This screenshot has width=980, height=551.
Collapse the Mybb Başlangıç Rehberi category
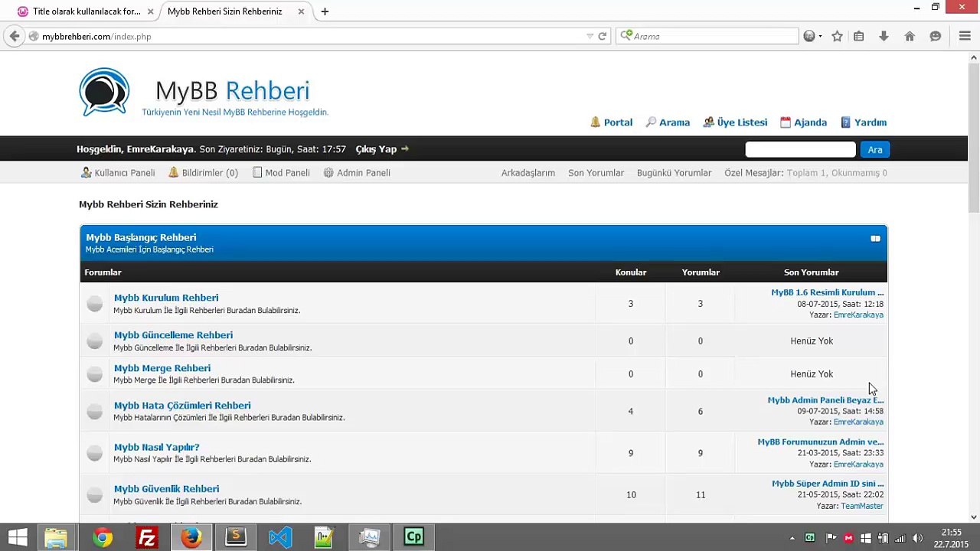875,239
